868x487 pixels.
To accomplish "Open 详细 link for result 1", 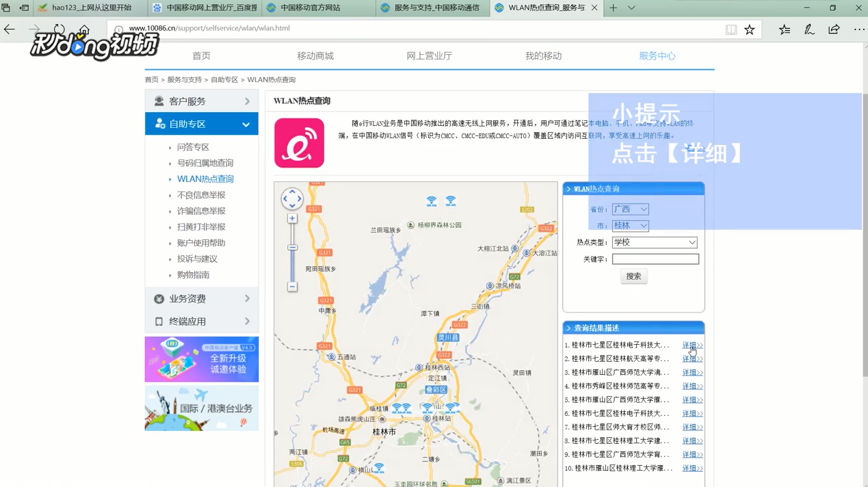I will [692, 345].
